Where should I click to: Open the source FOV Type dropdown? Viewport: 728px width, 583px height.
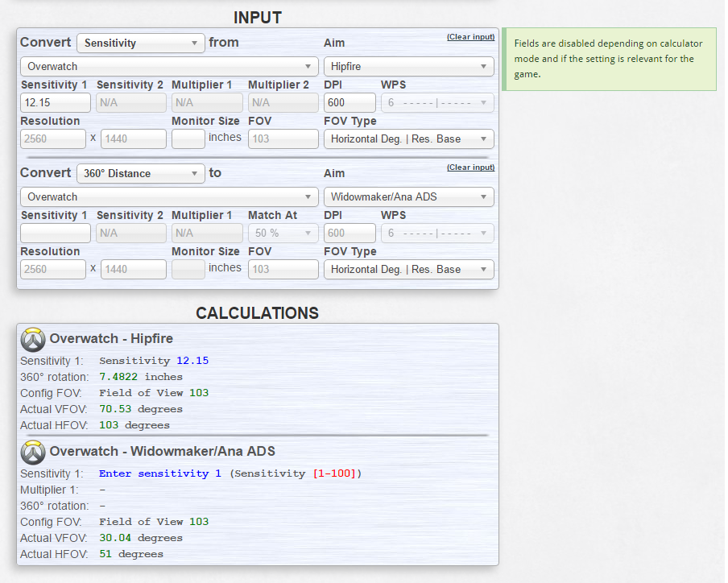point(409,139)
